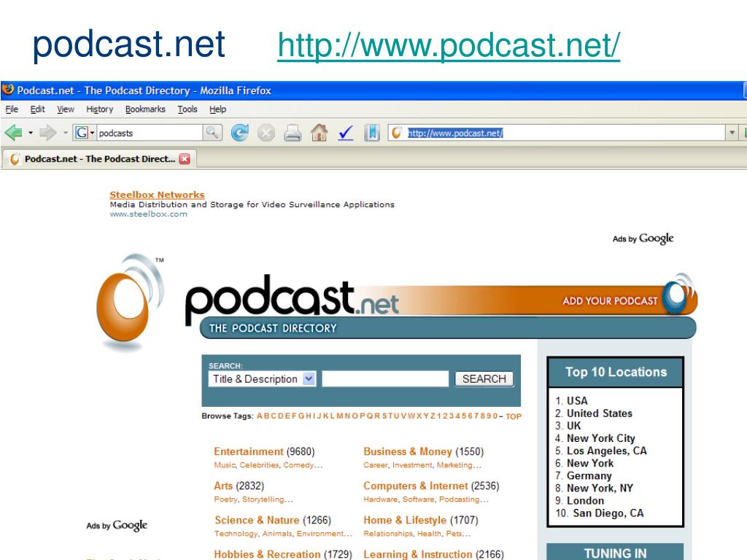Open the Entertainment category link
Screen dimensions: 747x560
pos(249,451)
